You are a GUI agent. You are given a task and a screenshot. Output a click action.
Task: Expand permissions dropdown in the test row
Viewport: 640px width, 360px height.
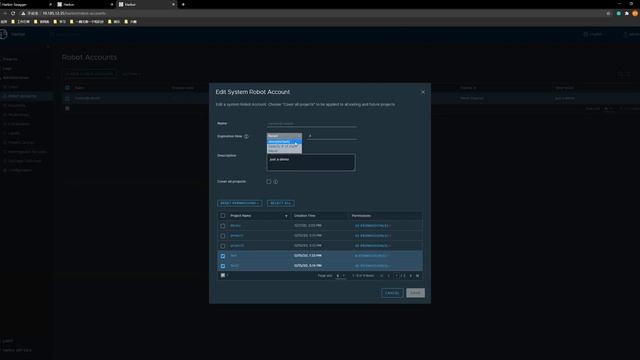click(x=371, y=256)
